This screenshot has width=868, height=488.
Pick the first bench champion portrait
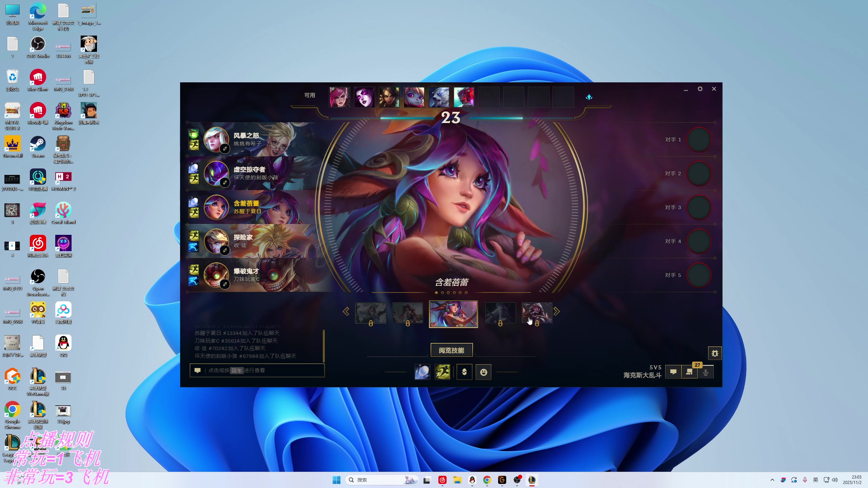[339, 97]
